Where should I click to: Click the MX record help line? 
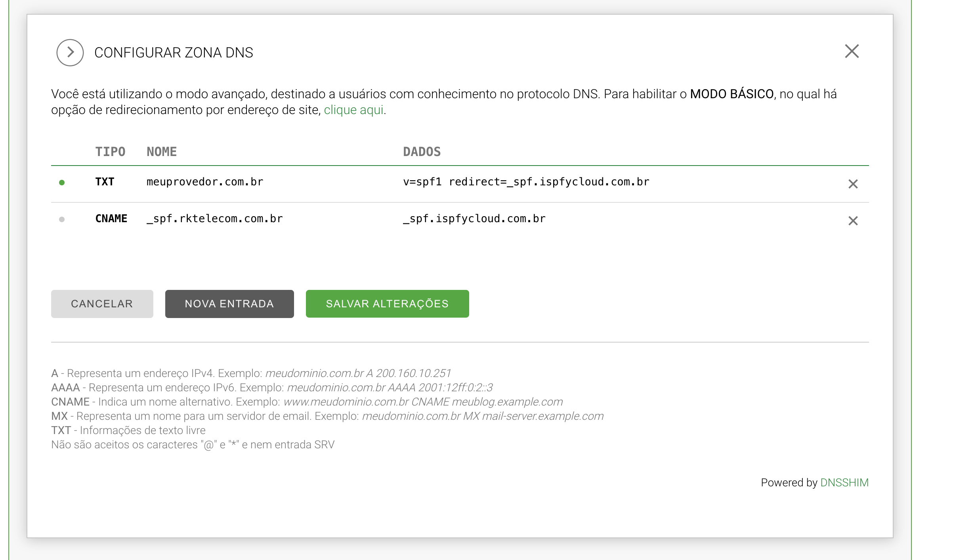pyautogui.click(x=327, y=416)
